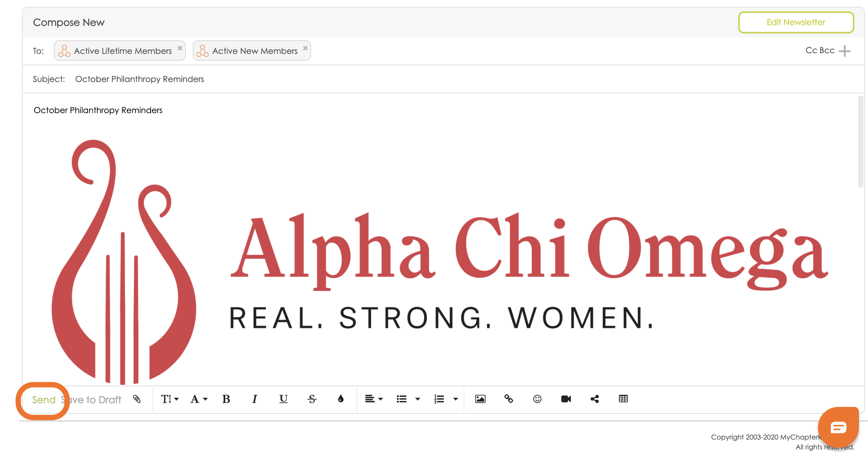Remove Active Lifetime Members recipient

(x=180, y=48)
